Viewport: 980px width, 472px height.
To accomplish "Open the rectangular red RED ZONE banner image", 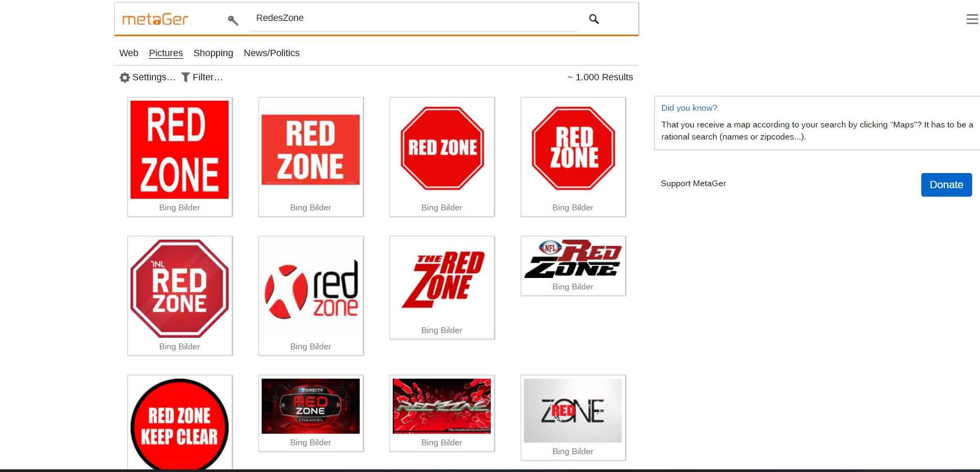I will 310,149.
